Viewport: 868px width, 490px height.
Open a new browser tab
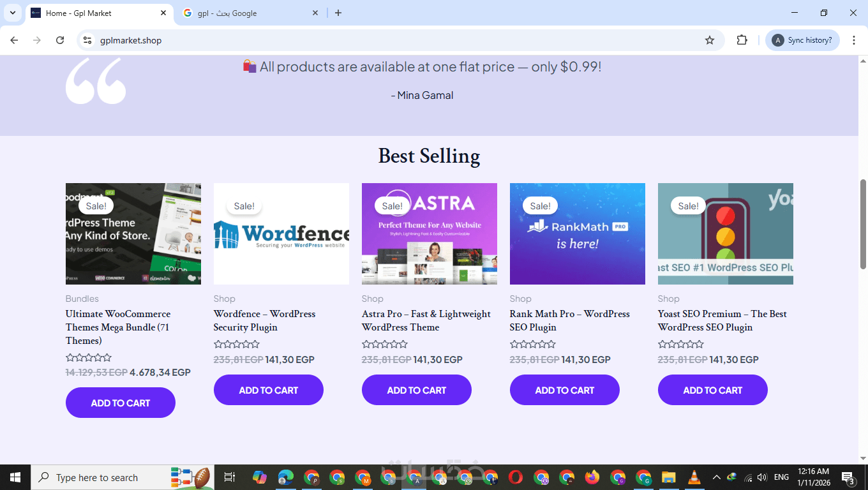338,13
